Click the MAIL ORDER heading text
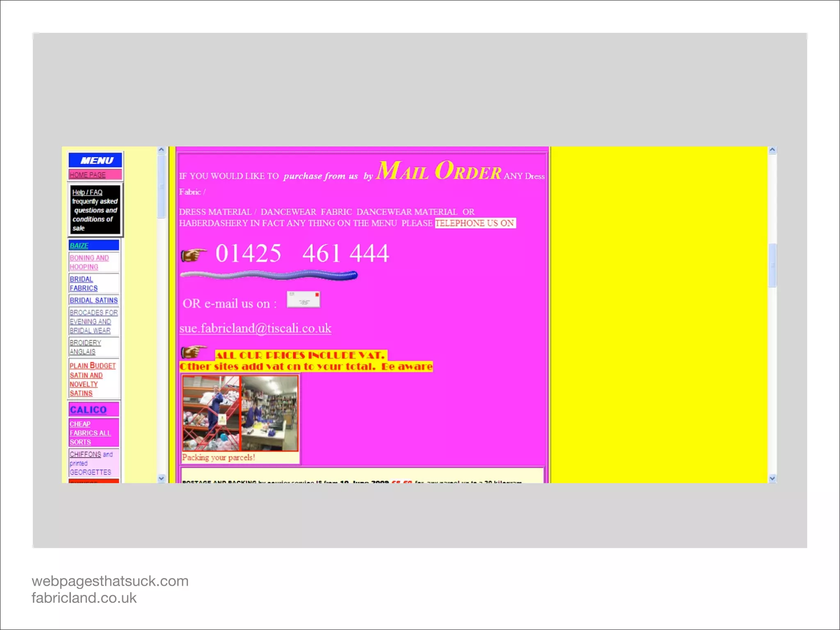The height and width of the screenshot is (630, 840). (x=438, y=170)
